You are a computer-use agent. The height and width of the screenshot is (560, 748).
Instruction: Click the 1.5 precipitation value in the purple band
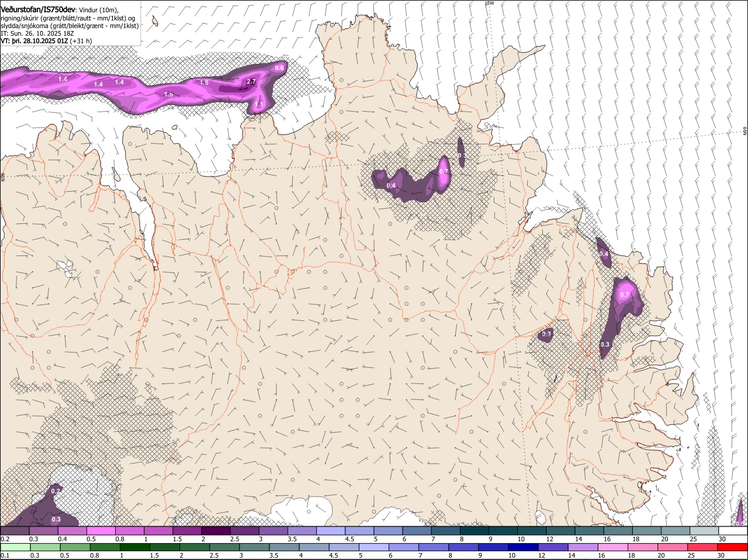click(x=168, y=94)
